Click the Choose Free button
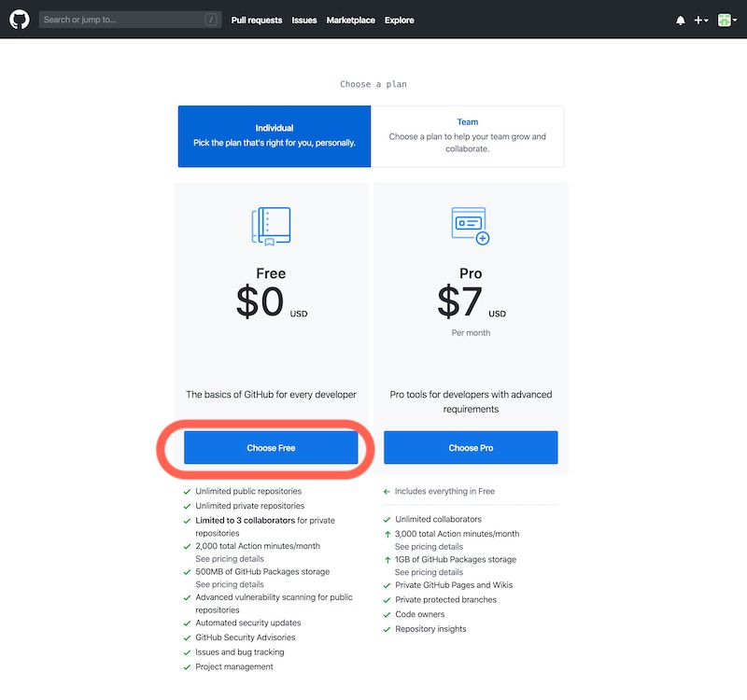The width and height of the screenshot is (747, 700). tap(271, 448)
